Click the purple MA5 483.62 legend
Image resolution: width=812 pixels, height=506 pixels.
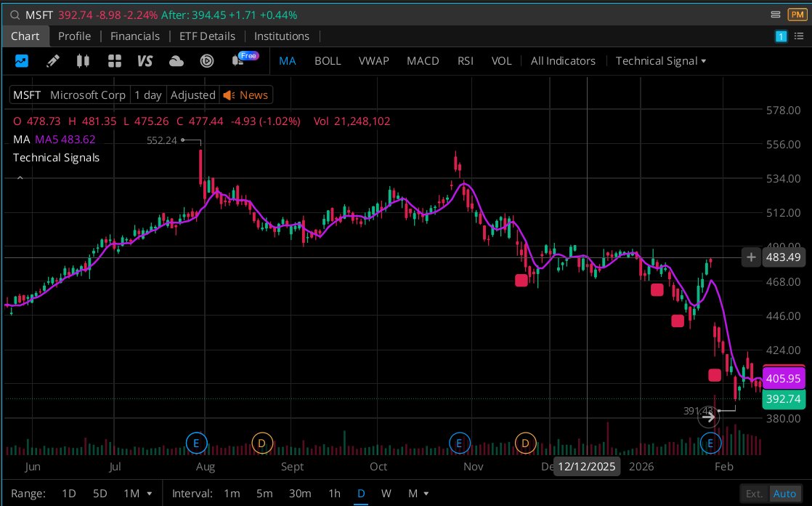point(65,140)
